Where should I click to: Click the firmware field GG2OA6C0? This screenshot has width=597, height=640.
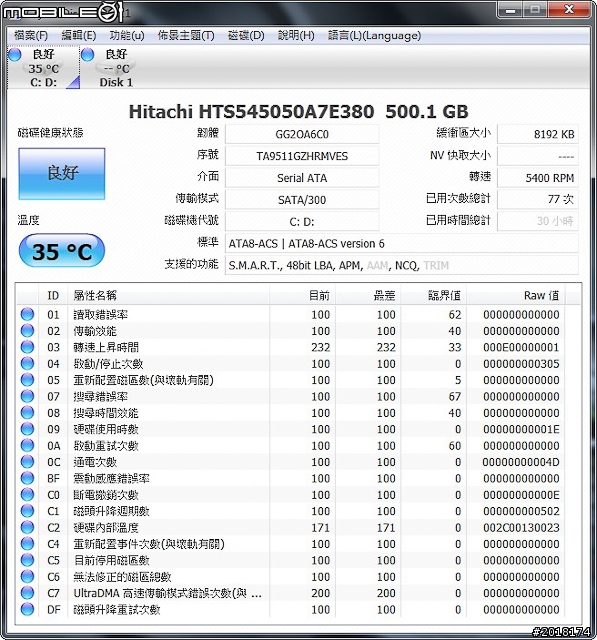coord(302,134)
